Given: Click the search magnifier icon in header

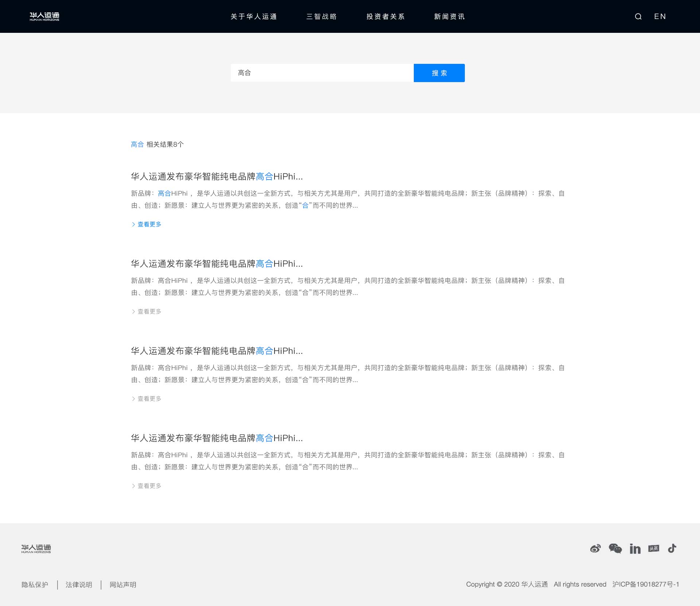Looking at the screenshot, I should coord(638,16).
